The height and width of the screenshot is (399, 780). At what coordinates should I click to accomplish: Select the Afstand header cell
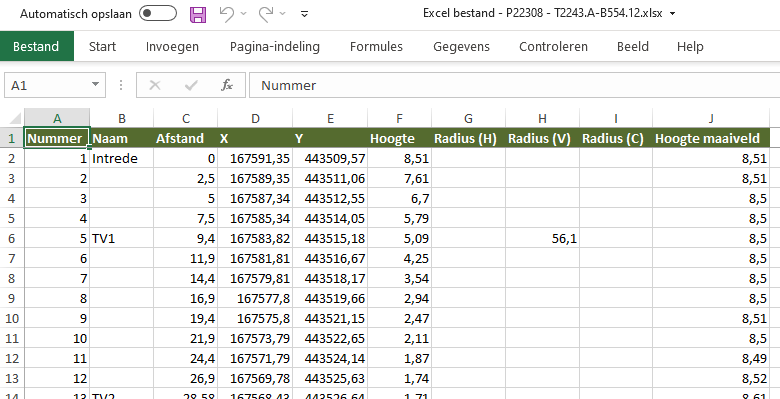pos(186,138)
